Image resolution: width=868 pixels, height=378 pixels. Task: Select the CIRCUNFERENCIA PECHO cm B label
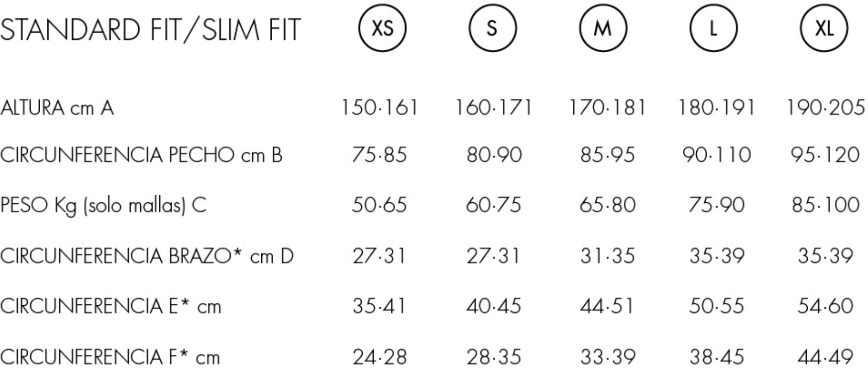(142, 155)
